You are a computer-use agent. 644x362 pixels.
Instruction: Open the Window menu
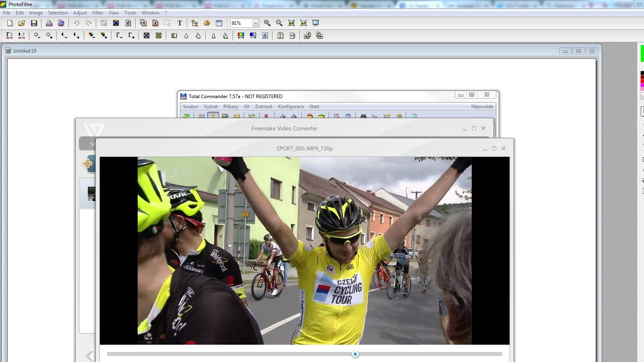coord(151,13)
